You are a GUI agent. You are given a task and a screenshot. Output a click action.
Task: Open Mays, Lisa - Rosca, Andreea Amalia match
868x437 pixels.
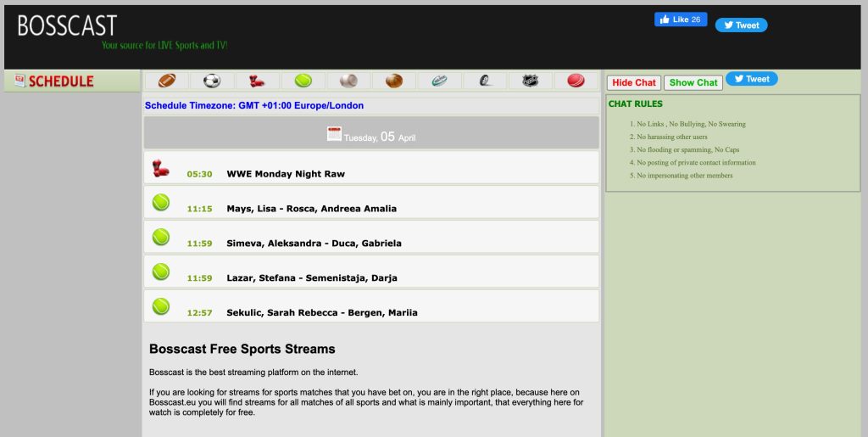pos(312,209)
